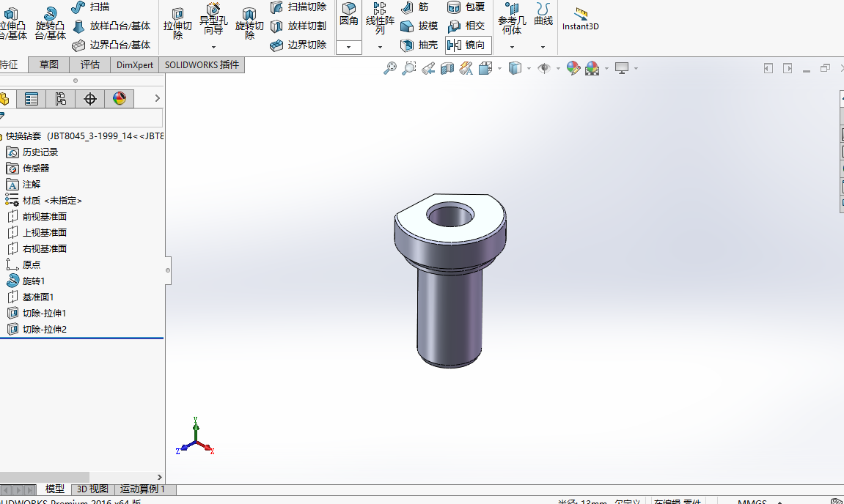Select Lofted Boss/Base (放样凸台/基体)
The height and width of the screenshot is (504, 844).
coord(111,26)
